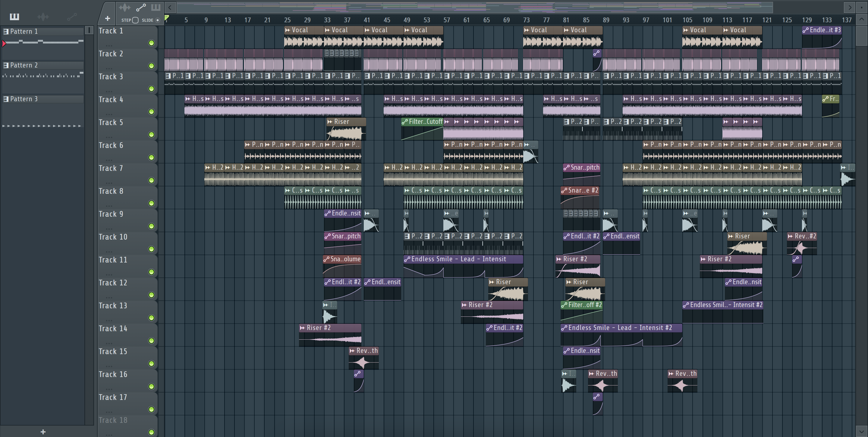Mute Track 1 with its green LED
This screenshot has height=437, width=868.
pyautogui.click(x=151, y=43)
